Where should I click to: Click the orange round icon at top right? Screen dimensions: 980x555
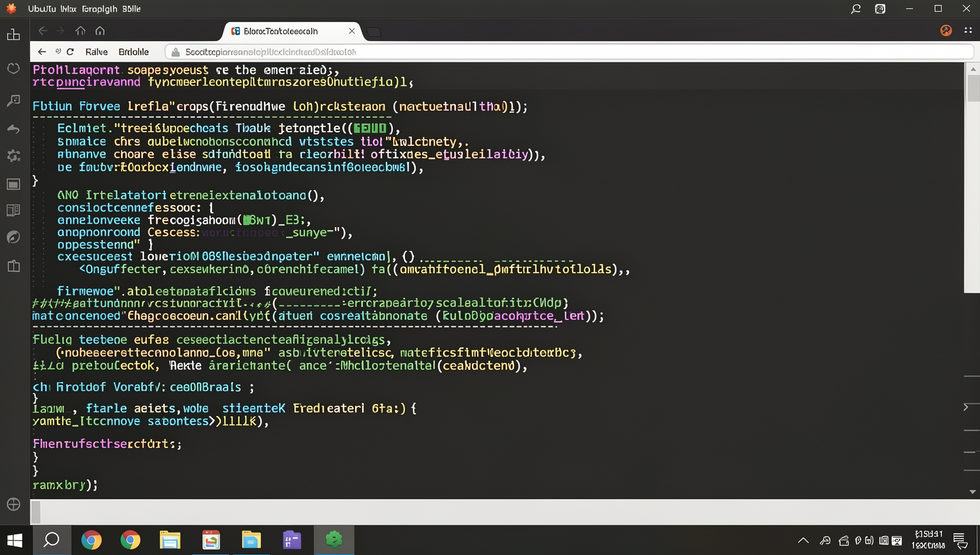[946, 30]
